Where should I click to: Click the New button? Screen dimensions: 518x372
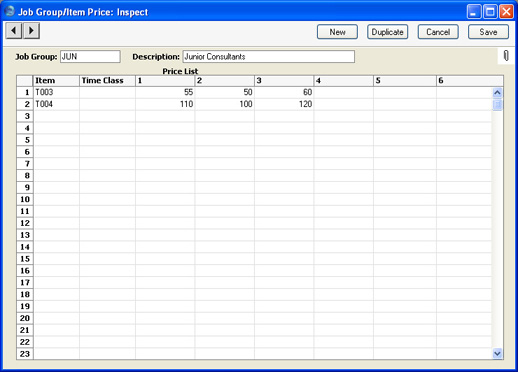[337, 32]
